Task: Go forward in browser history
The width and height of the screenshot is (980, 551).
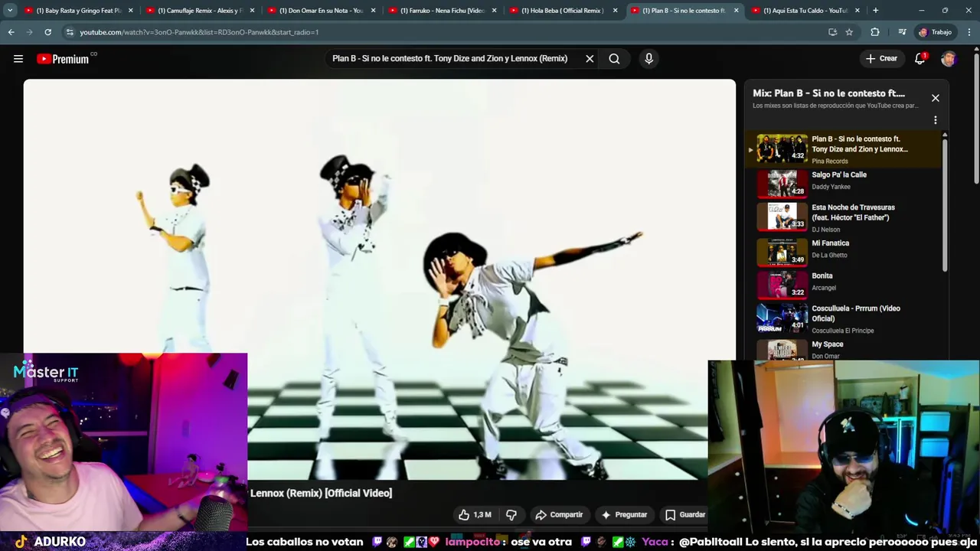Action: [29, 32]
